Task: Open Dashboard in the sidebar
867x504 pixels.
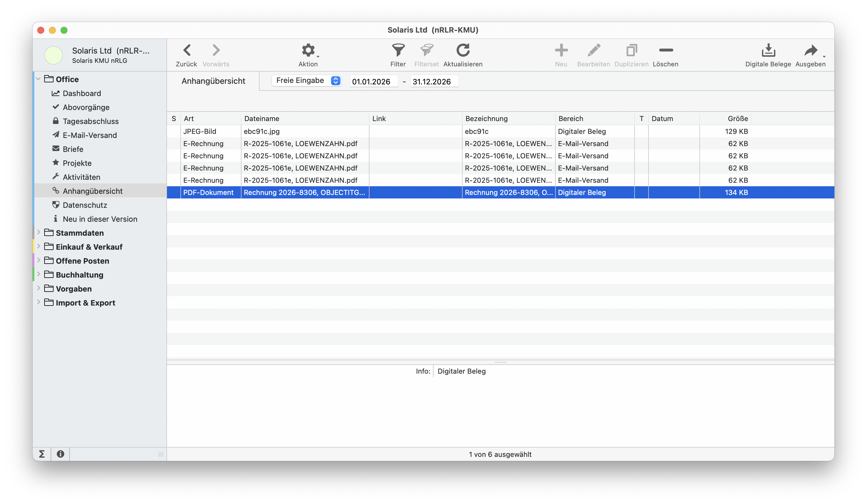Action: pyautogui.click(x=81, y=93)
